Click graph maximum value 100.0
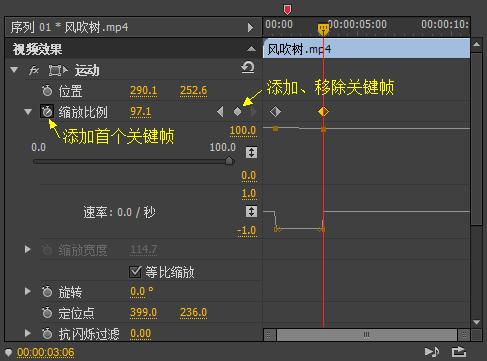Viewport: 487px width, 361px height. tap(243, 130)
